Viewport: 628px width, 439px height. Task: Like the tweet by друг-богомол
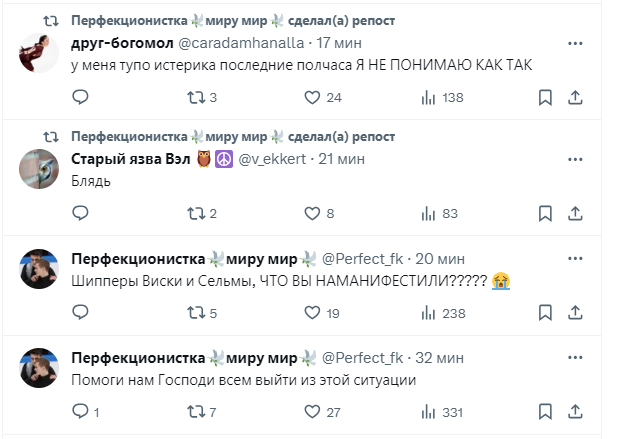pyautogui.click(x=311, y=97)
